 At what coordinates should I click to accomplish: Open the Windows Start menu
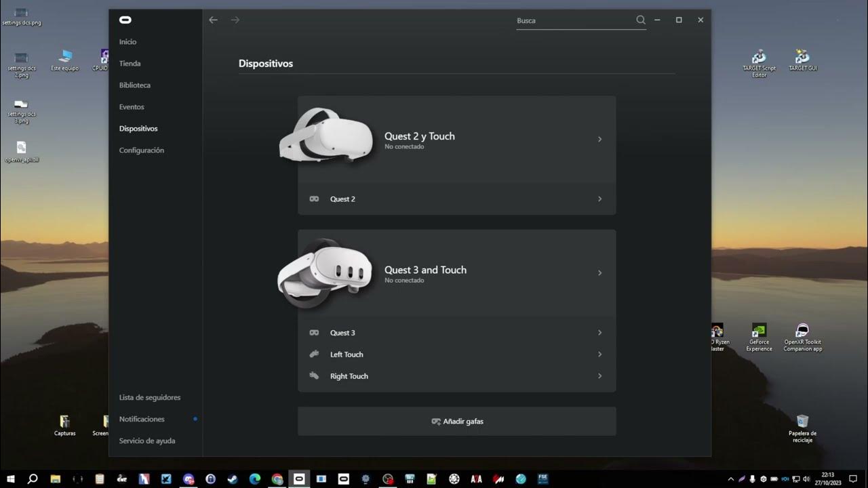click(x=11, y=479)
